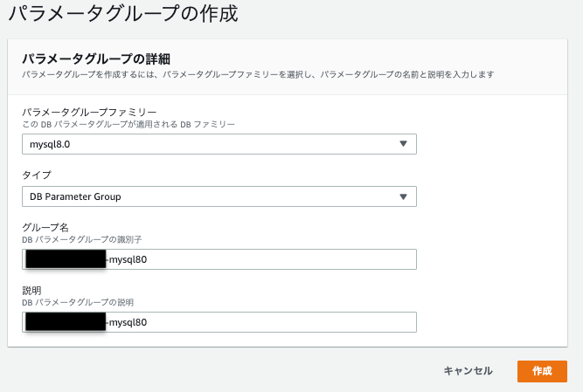Click the キャンセル button

click(468, 371)
